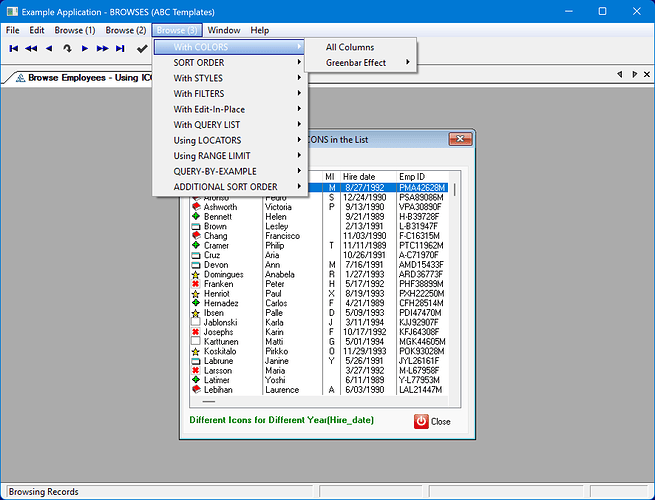Screen dimensions: 655x500
Task: Close the Browse (3) menu
Action: (x=177, y=30)
